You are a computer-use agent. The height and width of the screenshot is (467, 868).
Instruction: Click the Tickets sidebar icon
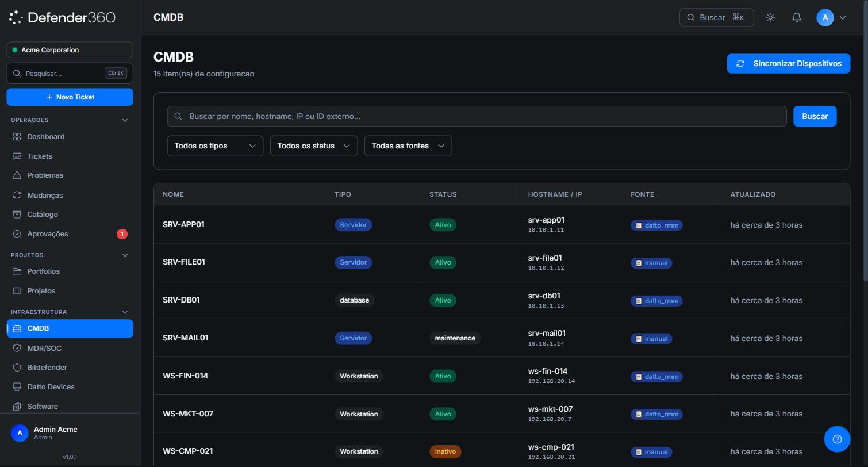(17, 156)
